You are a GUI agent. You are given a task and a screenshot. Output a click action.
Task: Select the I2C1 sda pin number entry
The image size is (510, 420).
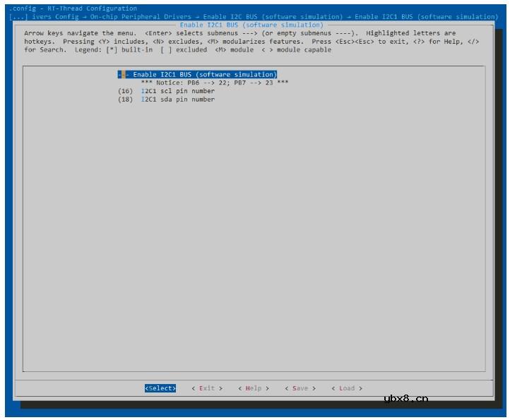(177, 100)
